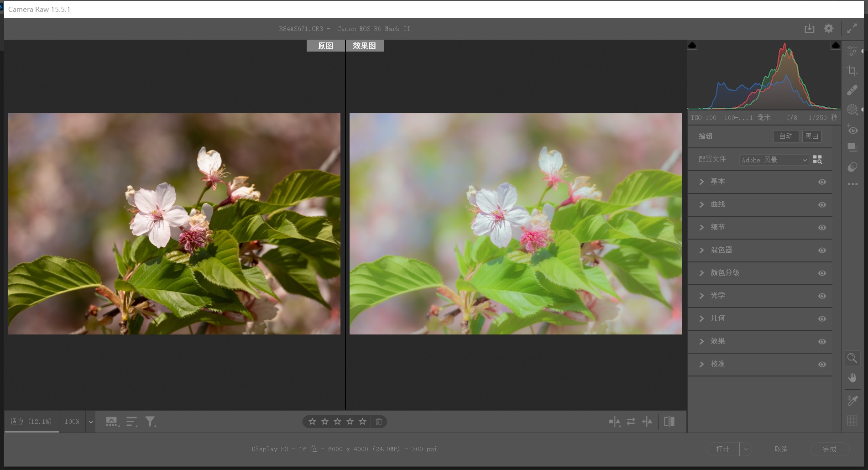Toggle the grid overlay icon

[852, 421]
